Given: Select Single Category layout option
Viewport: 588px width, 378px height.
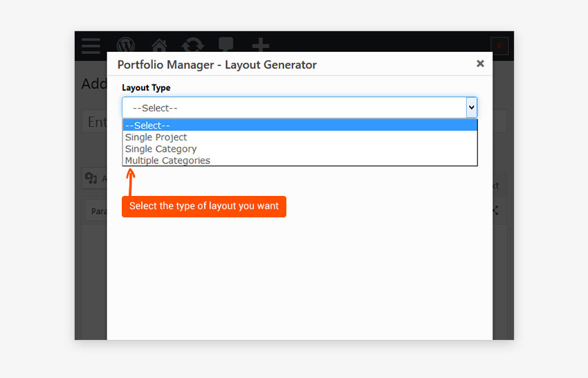Looking at the screenshot, I should (x=160, y=149).
